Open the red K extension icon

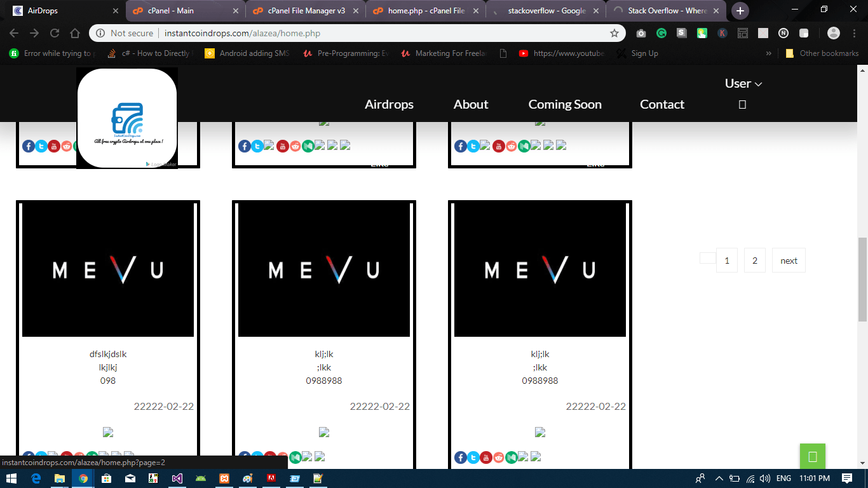click(722, 33)
